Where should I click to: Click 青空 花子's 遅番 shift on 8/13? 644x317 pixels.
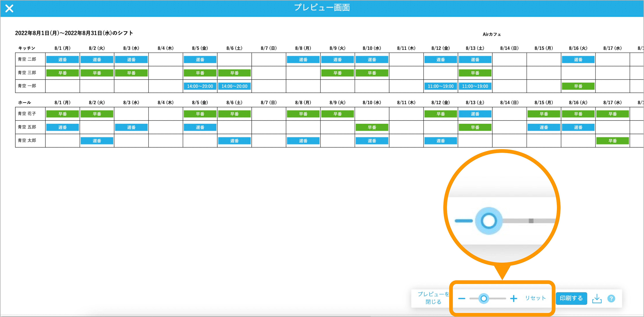(x=475, y=114)
